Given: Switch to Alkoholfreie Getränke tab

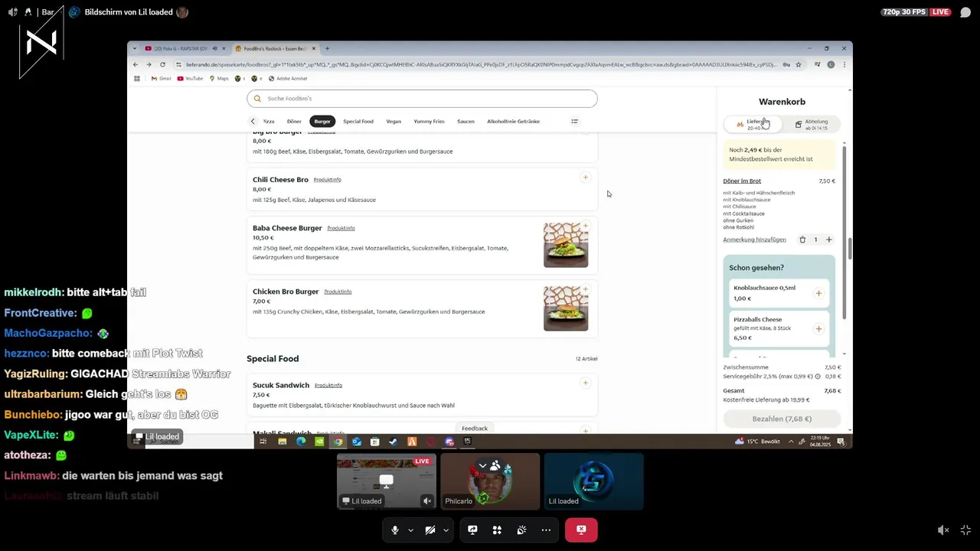Looking at the screenshot, I should coord(513,121).
